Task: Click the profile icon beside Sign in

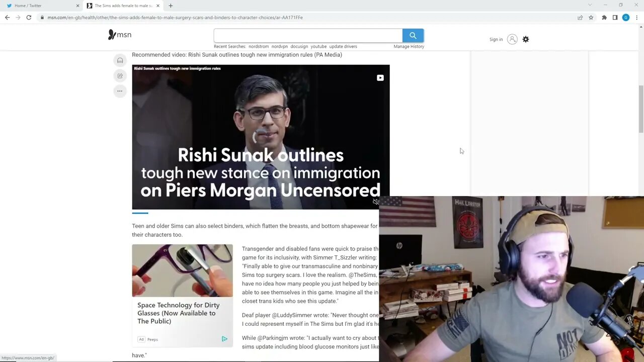Action: 512,39
